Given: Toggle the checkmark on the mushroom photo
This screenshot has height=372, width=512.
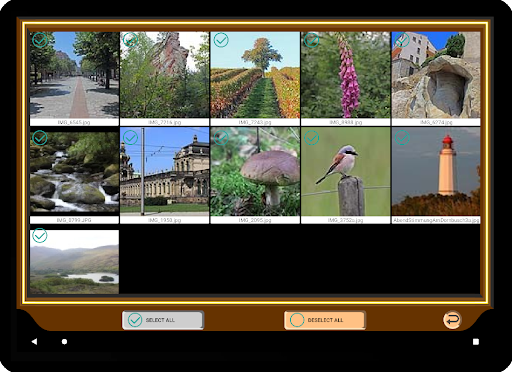Looking at the screenshot, I should click(x=221, y=138).
